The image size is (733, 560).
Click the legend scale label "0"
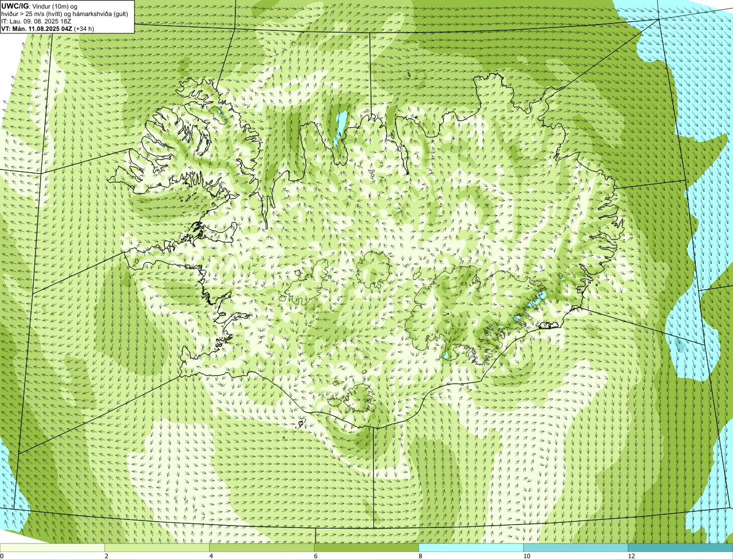coord(2,556)
